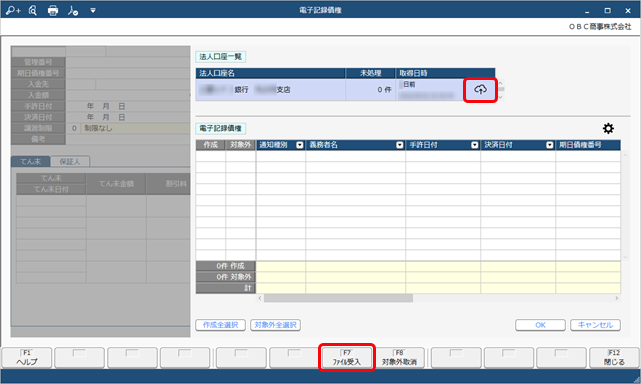The image size is (641, 384).
Task: Switch to the てん末 tab
Action: tap(31, 162)
